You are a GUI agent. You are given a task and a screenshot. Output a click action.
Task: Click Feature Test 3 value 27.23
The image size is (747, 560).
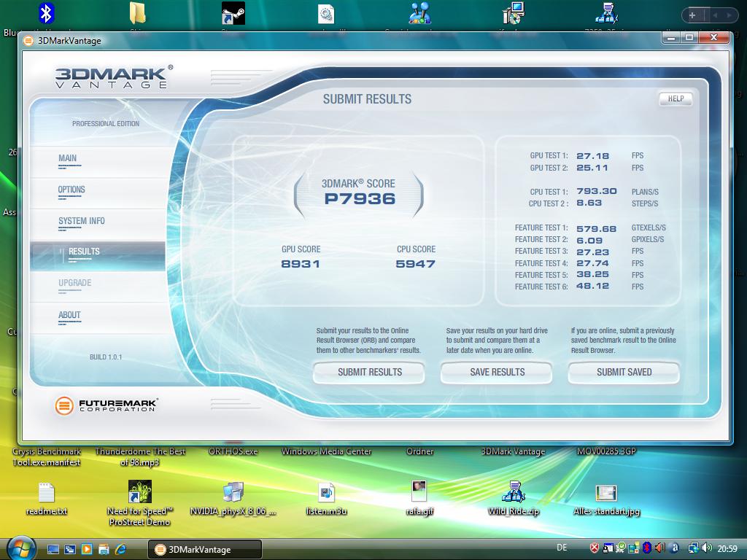coord(592,252)
